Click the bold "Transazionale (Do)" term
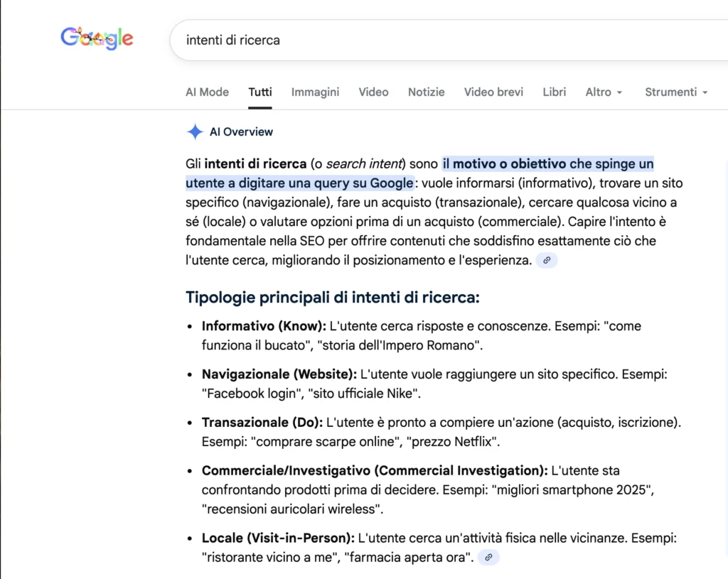The width and height of the screenshot is (728, 579). coord(262,423)
